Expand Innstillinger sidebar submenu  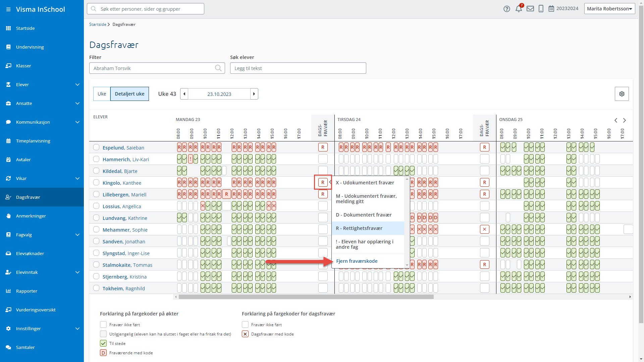click(77, 328)
